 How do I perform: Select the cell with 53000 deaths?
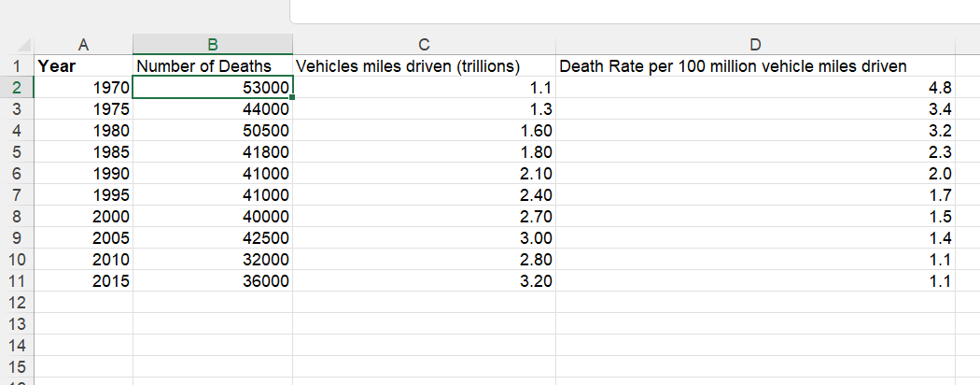point(213,88)
